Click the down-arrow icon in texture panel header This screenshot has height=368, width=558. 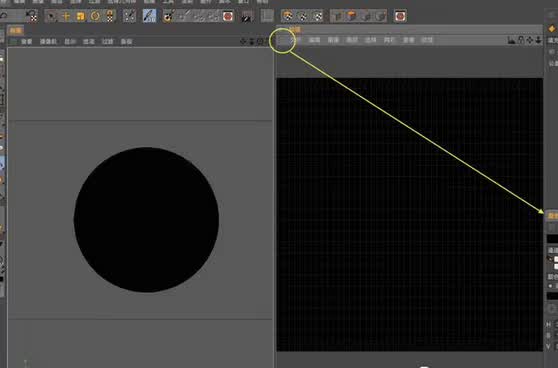pyautogui.click(x=538, y=40)
